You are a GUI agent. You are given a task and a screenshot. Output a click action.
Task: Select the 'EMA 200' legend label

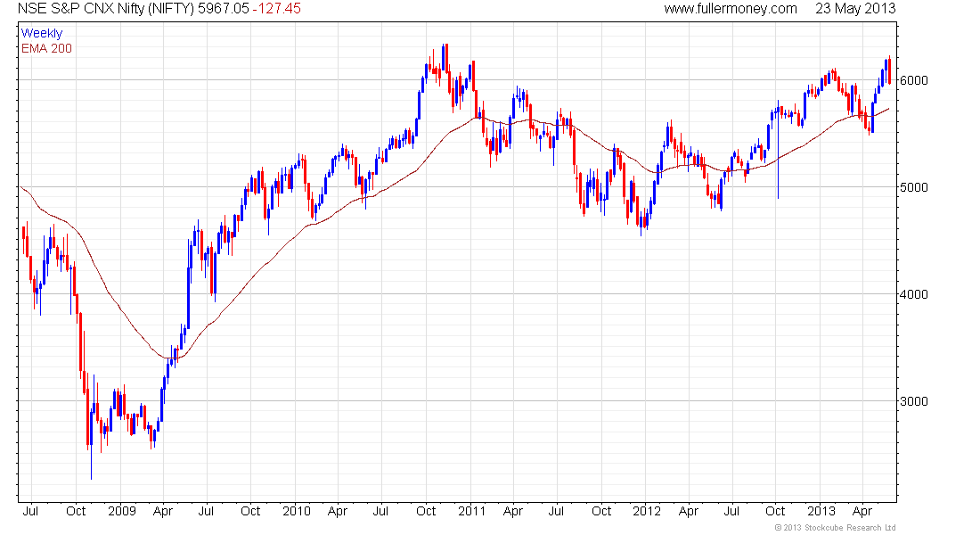[x=46, y=48]
